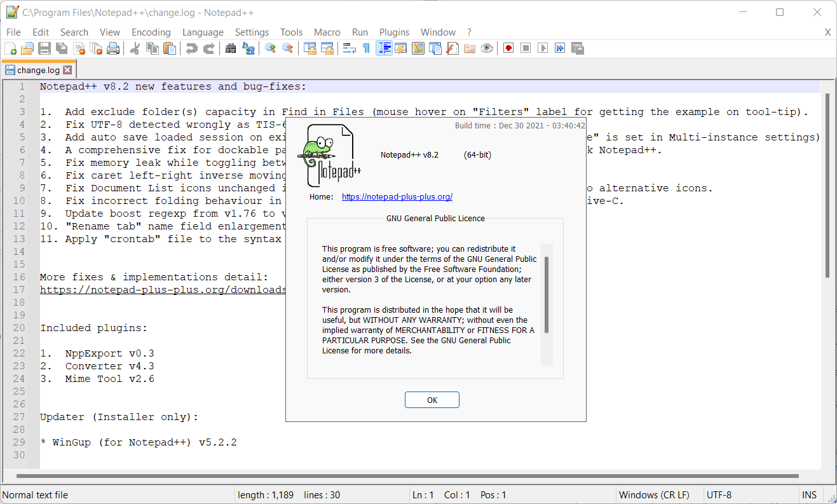Click the Undo arrow icon
Image resolution: width=837 pixels, height=504 pixels.
pyautogui.click(x=191, y=48)
